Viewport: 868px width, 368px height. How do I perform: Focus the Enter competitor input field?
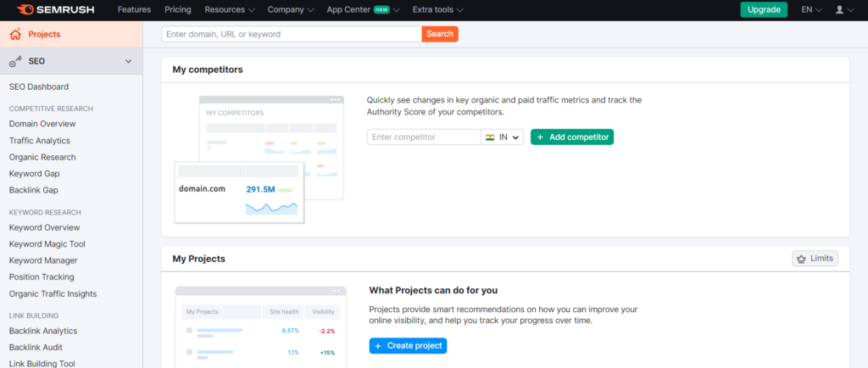pos(424,137)
